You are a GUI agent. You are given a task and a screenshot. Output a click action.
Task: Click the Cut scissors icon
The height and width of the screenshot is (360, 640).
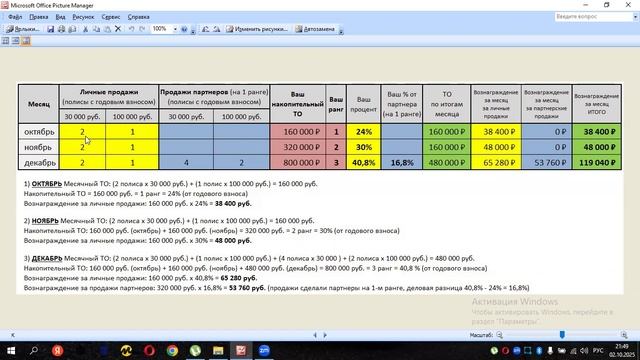click(x=85, y=29)
